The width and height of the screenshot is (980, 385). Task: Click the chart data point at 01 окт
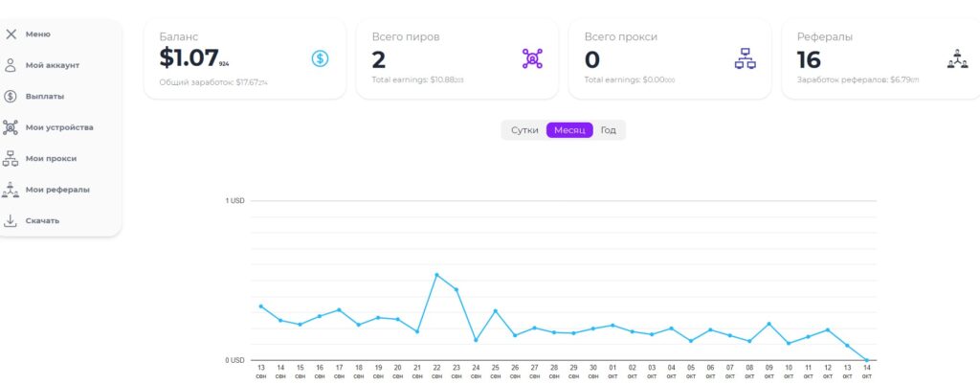pyautogui.click(x=612, y=325)
